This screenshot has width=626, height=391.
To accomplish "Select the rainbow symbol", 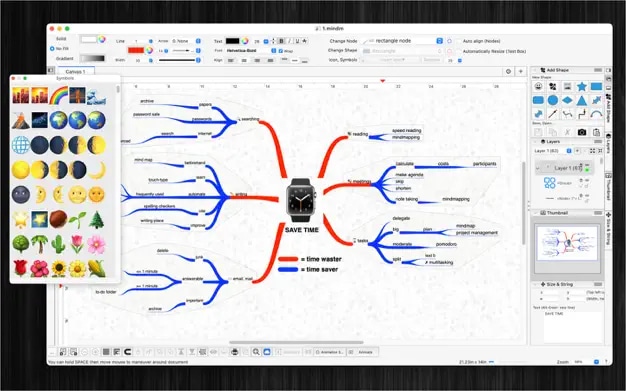I will point(59,96).
